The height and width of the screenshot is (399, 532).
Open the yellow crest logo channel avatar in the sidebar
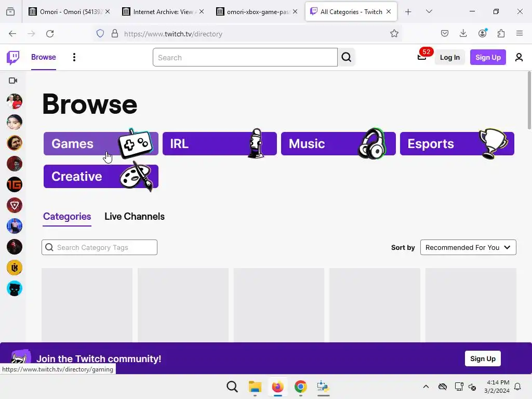(x=15, y=268)
